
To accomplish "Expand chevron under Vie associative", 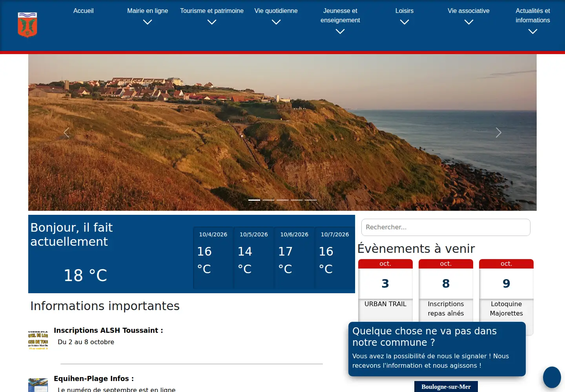I will click(x=469, y=22).
